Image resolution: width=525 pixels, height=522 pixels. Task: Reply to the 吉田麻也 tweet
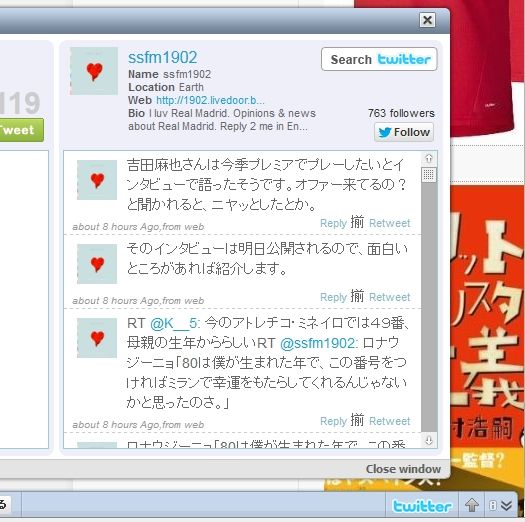tap(333, 223)
